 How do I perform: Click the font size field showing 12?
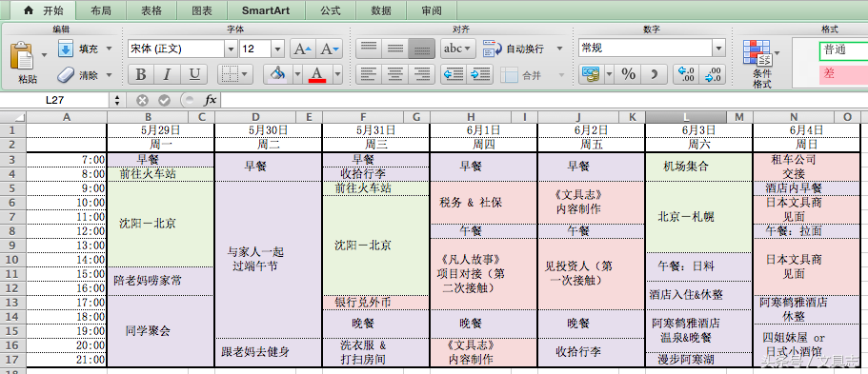coord(255,49)
